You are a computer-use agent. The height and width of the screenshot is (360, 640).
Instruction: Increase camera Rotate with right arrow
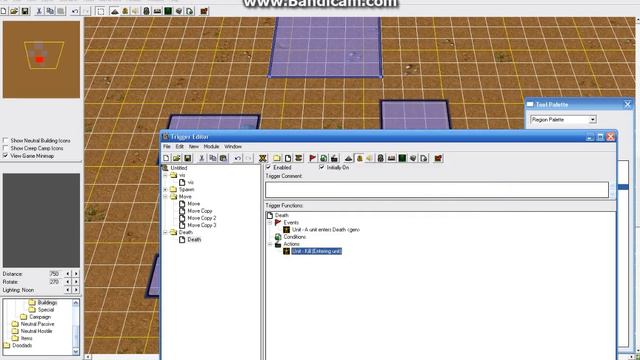pos(76,282)
